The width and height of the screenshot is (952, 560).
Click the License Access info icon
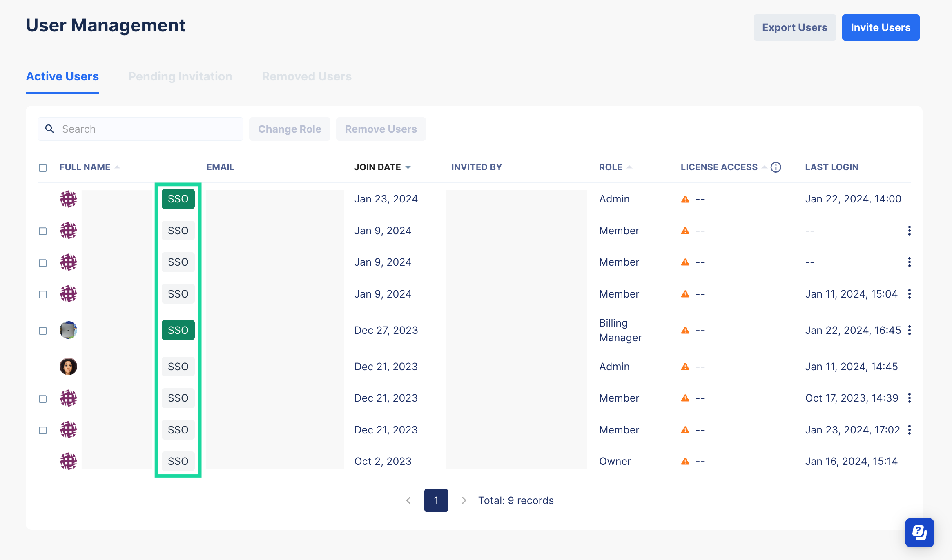point(776,167)
